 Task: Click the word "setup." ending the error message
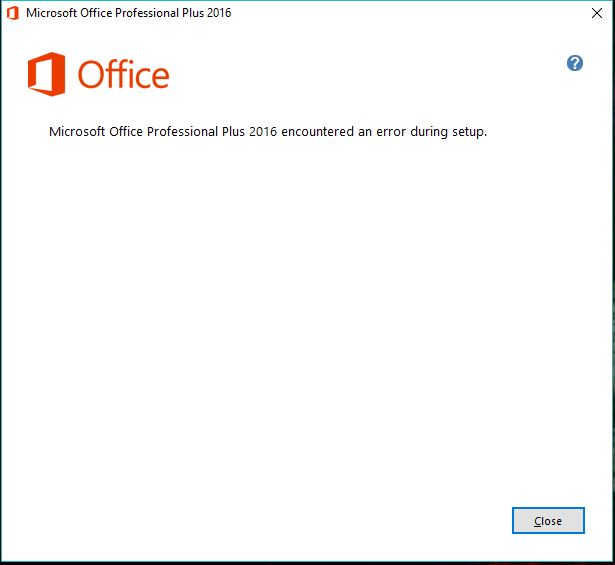469,133
